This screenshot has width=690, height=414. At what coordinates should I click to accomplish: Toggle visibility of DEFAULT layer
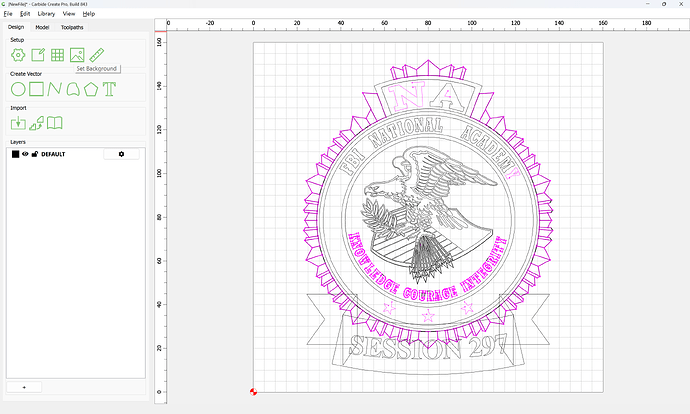(x=25, y=154)
